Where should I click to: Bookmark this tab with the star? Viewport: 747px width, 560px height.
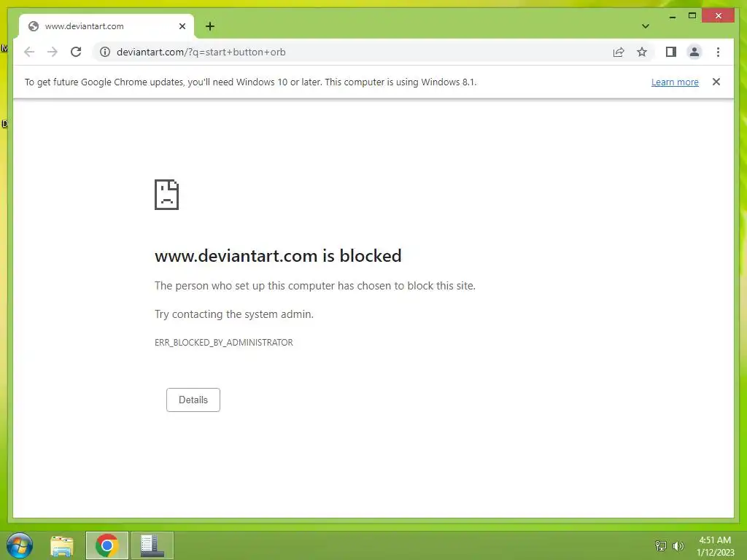point(642,52)
